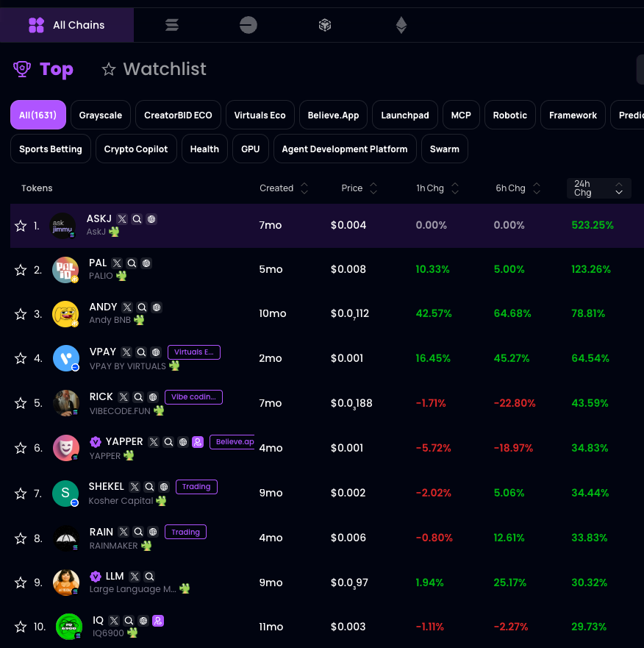644x648 pixels.
Task: Filter by Launchpad category
Action: (x=405, y=115)
